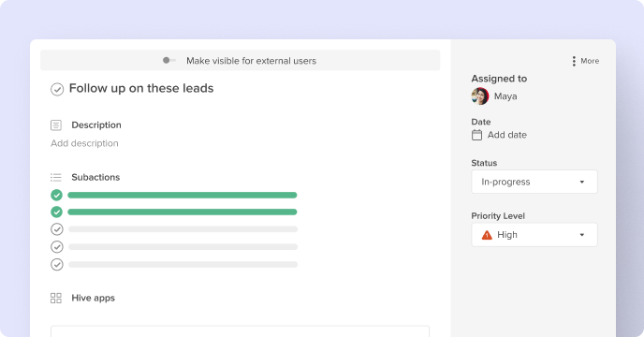Check the fourth subaction circle

pyautogui.click(x=57, y=246)
